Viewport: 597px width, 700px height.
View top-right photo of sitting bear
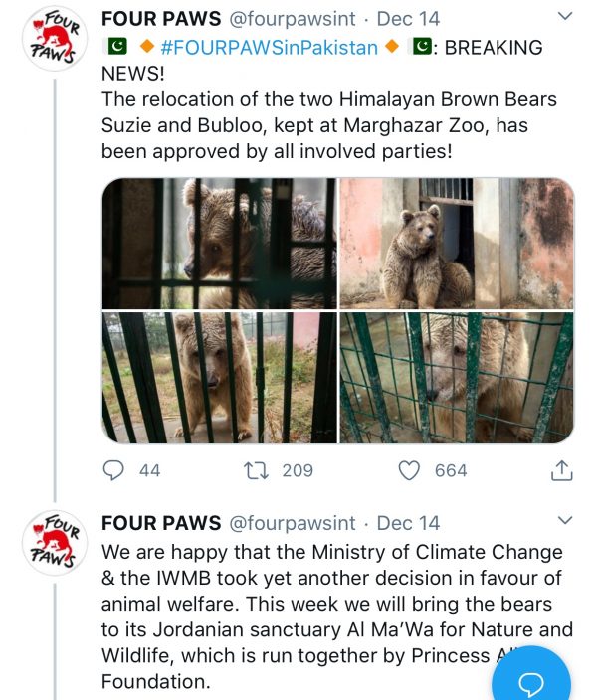tap(457, 244)
